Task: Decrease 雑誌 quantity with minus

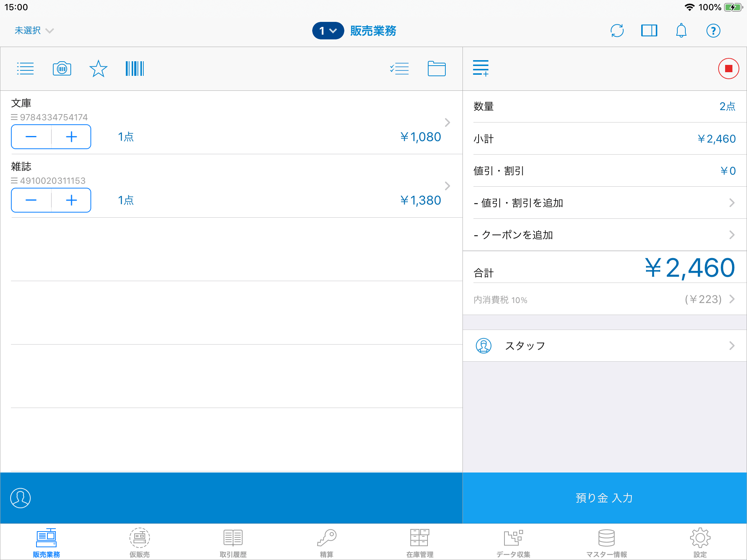Action: [x=31, y=201]
